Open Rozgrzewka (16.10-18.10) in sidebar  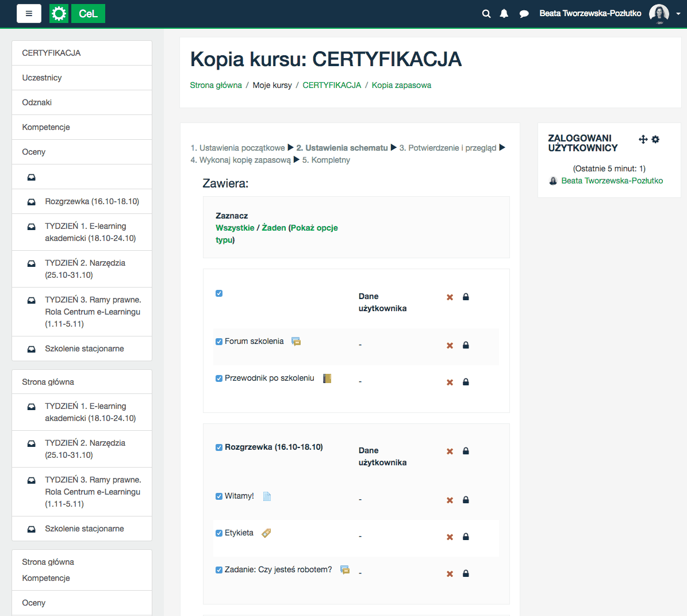point(82,201)
